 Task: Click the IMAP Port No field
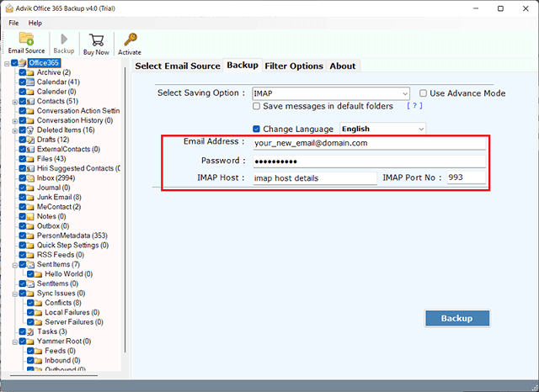click(x=466, y=177)
